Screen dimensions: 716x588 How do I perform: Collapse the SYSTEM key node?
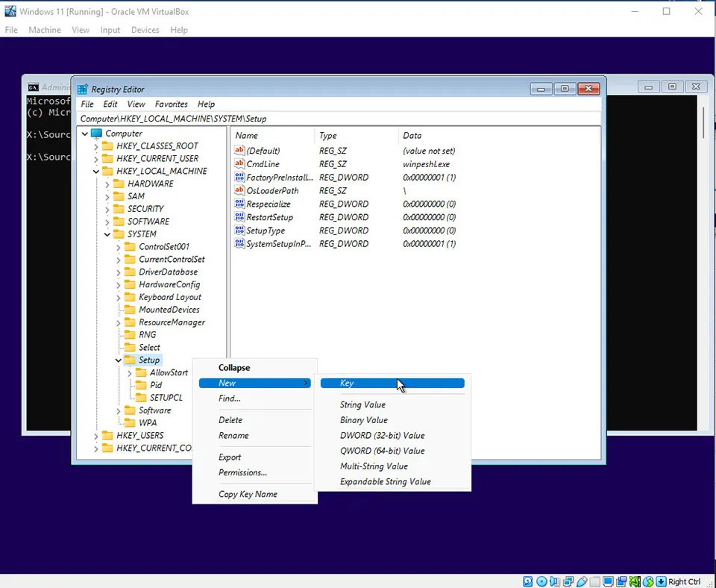107,234
